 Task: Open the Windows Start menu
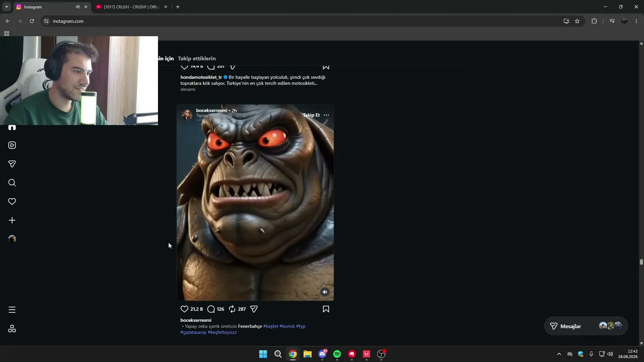[263, 354]
